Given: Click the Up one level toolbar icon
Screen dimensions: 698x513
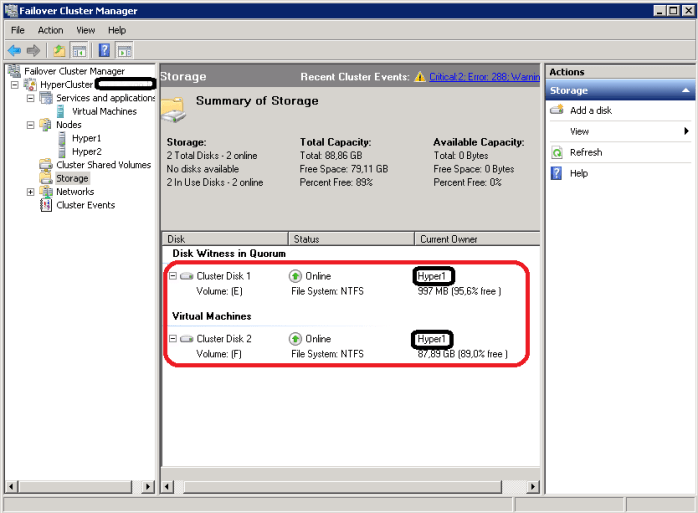Looking at the screenshot, I should (60, 50).
